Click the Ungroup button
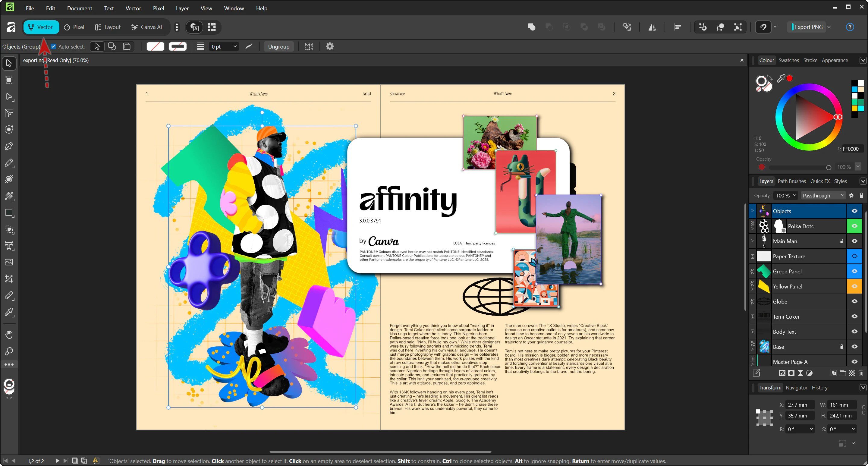Viewport: 868px width, 466px height. (279, 46)
